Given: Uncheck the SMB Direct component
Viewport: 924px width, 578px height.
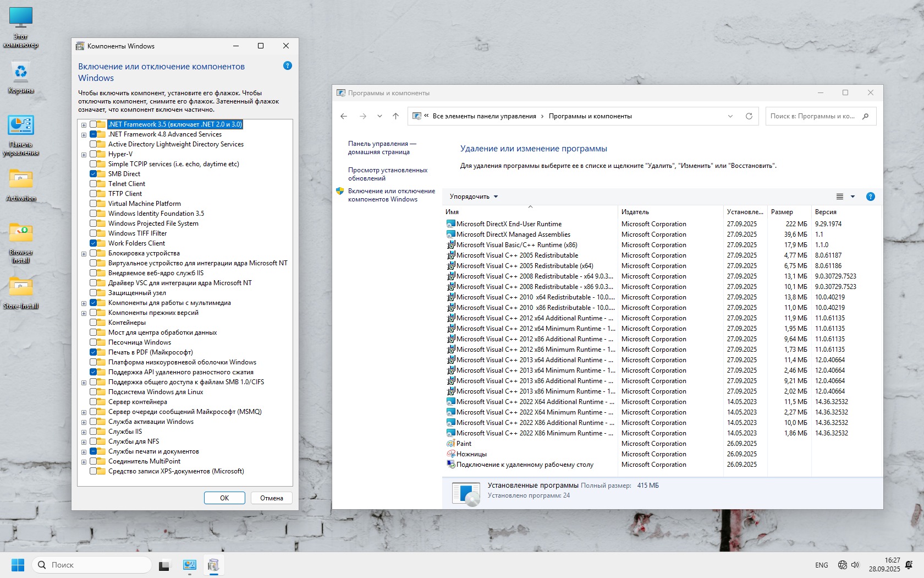Looking at the screenshot, I should click(93, 174).
